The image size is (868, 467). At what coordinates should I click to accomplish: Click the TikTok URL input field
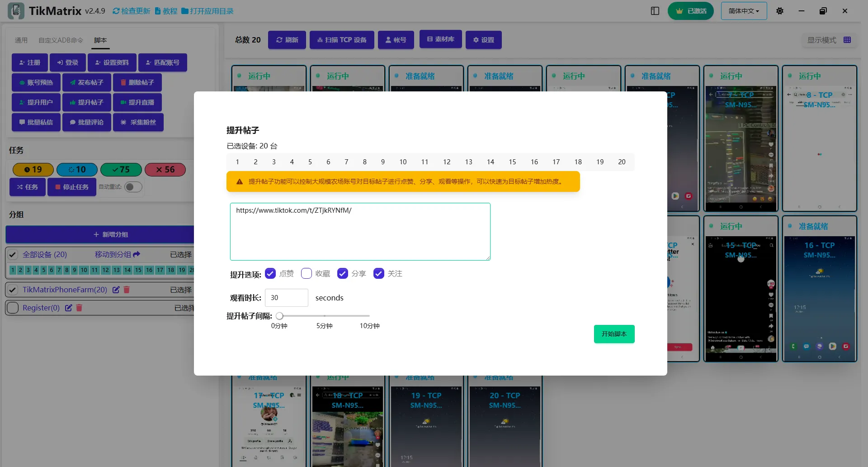[359, 231]
